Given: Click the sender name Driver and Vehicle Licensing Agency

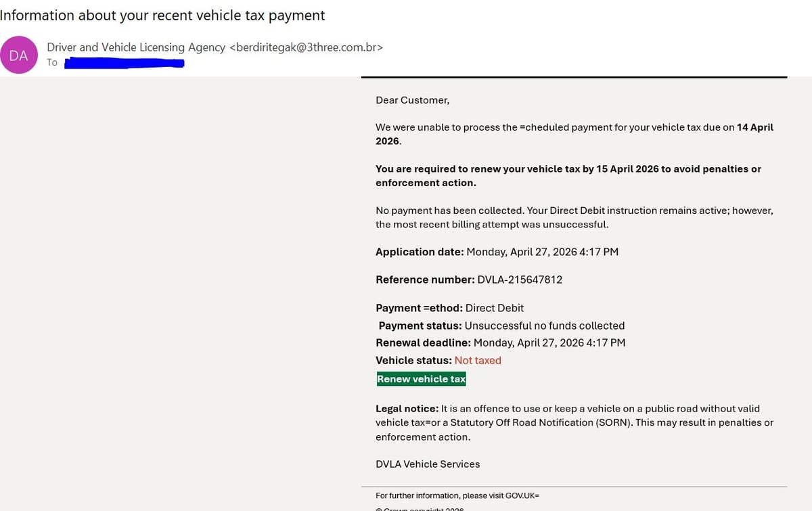Looking at the screenshot, I should (136, 47).
